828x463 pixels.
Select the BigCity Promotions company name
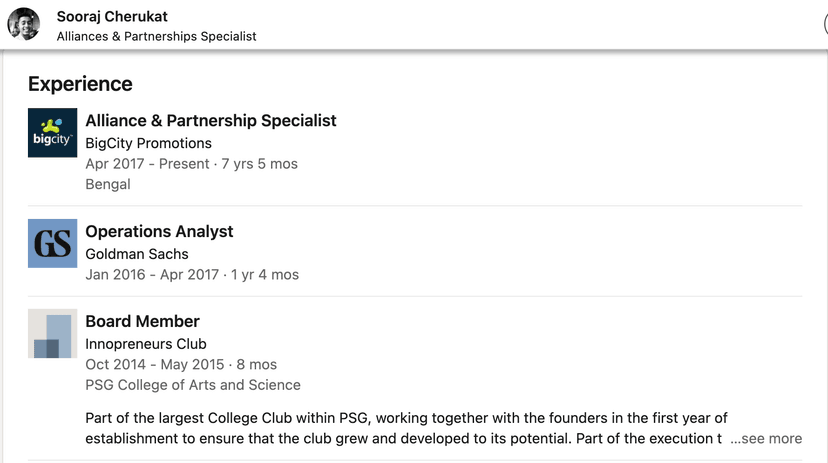[x=148, y=143]
